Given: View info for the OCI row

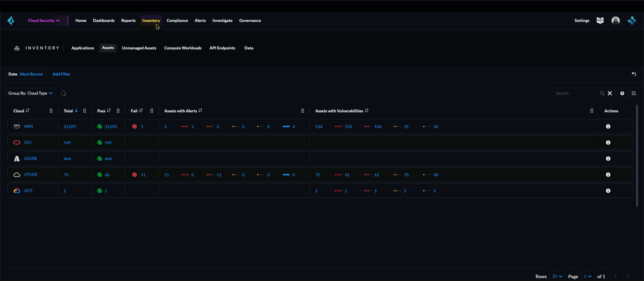Looking at the screenshot, I should click(608, 142).
